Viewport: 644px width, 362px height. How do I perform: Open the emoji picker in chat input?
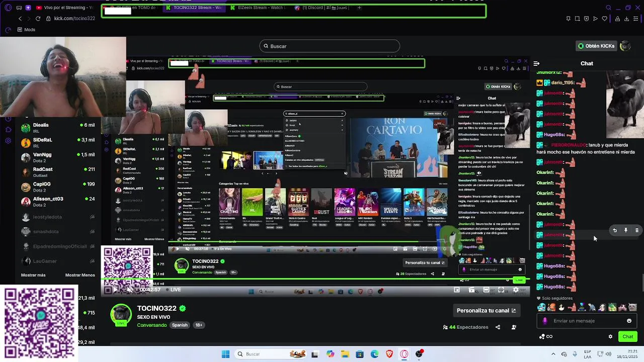pyautogui.click(x=629, y=321)
